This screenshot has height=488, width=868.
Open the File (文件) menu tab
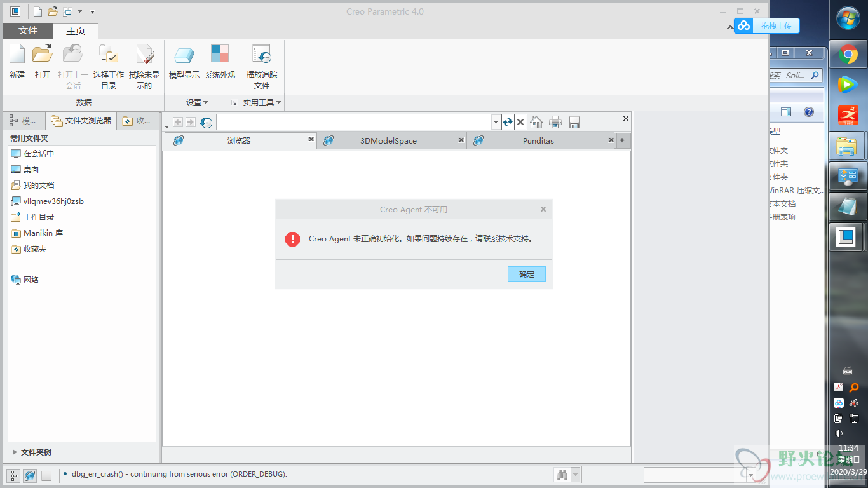[28, 30]
